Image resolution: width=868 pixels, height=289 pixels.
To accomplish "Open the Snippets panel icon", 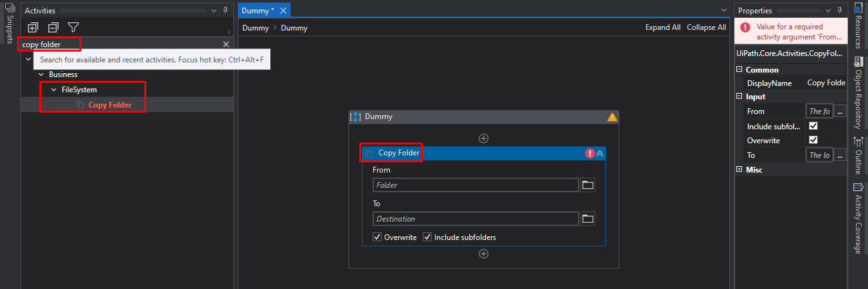I will coord(9,8).
